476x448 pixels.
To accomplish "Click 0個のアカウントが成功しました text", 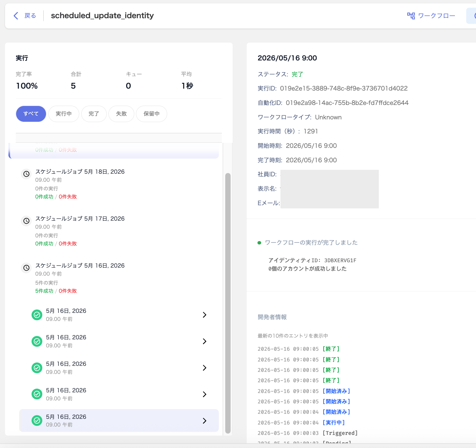I will click(307, 269).
